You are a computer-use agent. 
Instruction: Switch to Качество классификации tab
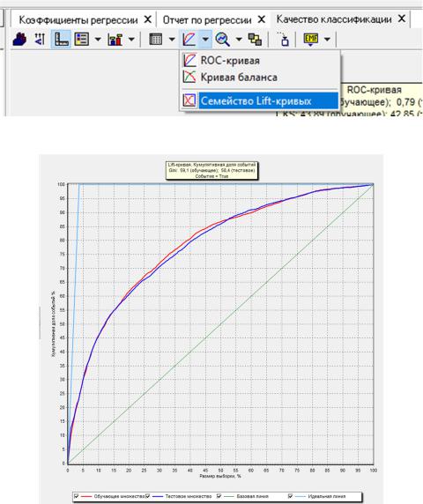[x=334, y=19]
